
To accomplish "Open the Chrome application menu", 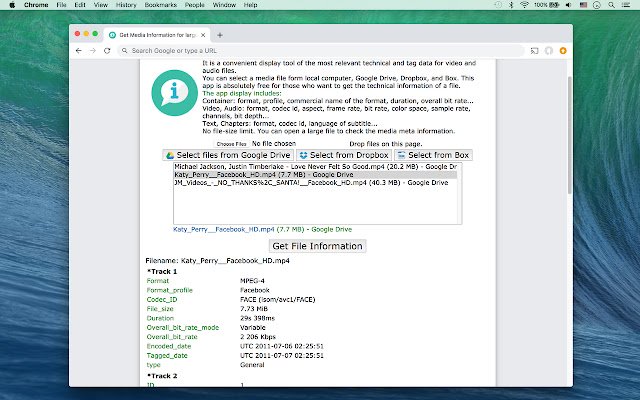I will tap(36, 5).
